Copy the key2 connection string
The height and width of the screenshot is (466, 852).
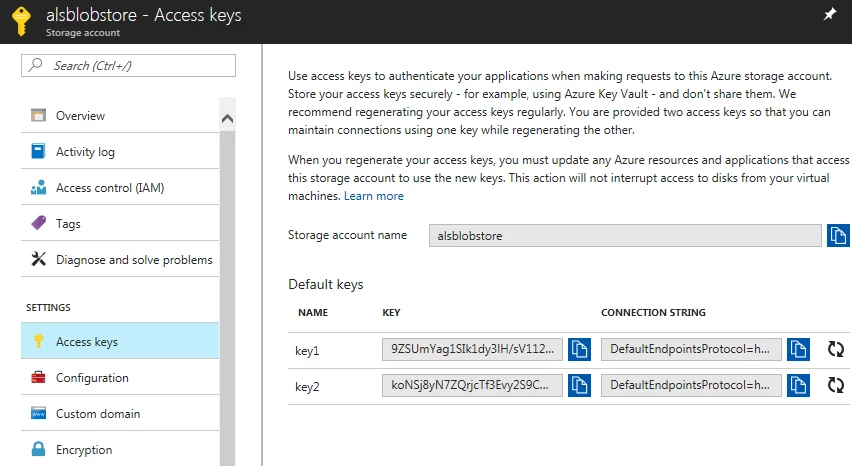pos(797,385)
